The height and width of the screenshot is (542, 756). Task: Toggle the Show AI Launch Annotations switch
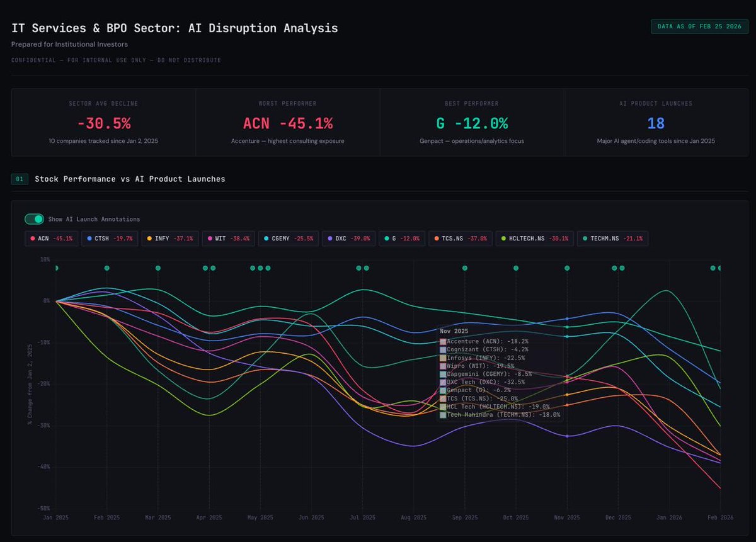pos(34,219)
